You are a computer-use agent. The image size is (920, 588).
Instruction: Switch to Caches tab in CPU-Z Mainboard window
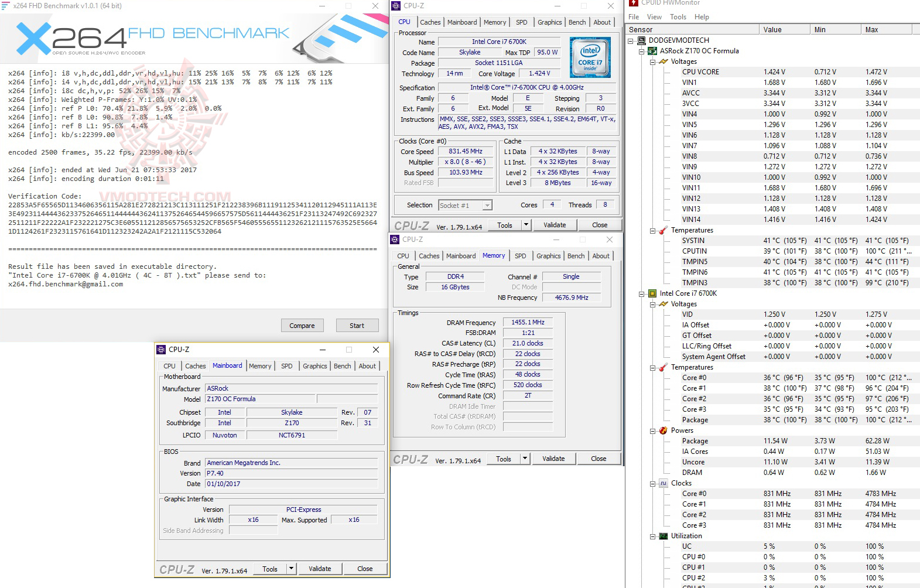click(x=196, y=366)
